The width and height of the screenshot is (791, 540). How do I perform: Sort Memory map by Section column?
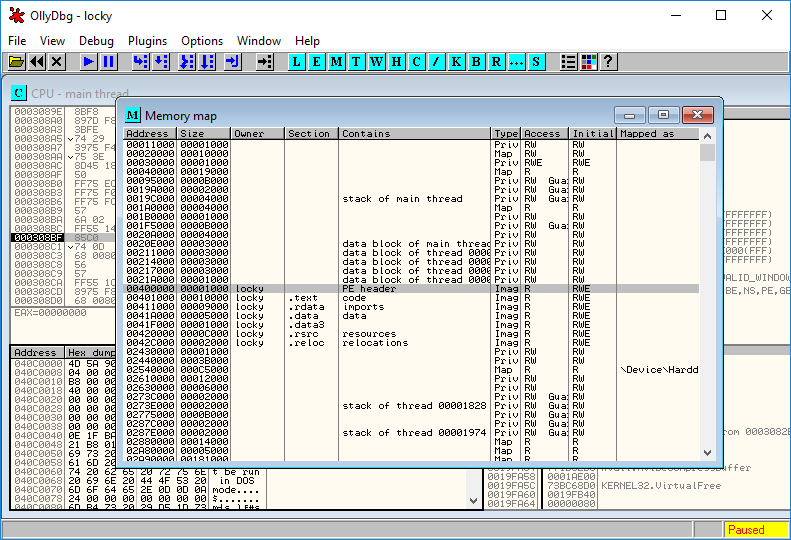pos(311,134)
